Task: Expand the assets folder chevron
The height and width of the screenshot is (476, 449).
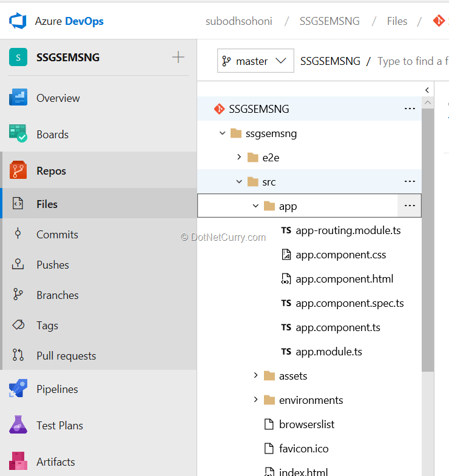Action: click(256, 375)
